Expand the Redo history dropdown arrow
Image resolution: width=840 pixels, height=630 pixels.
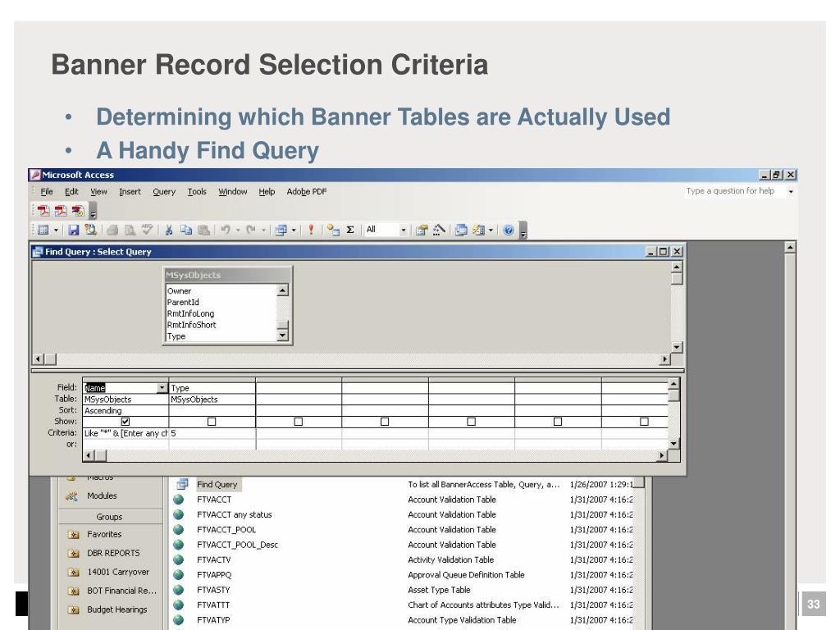pos(263,231)
